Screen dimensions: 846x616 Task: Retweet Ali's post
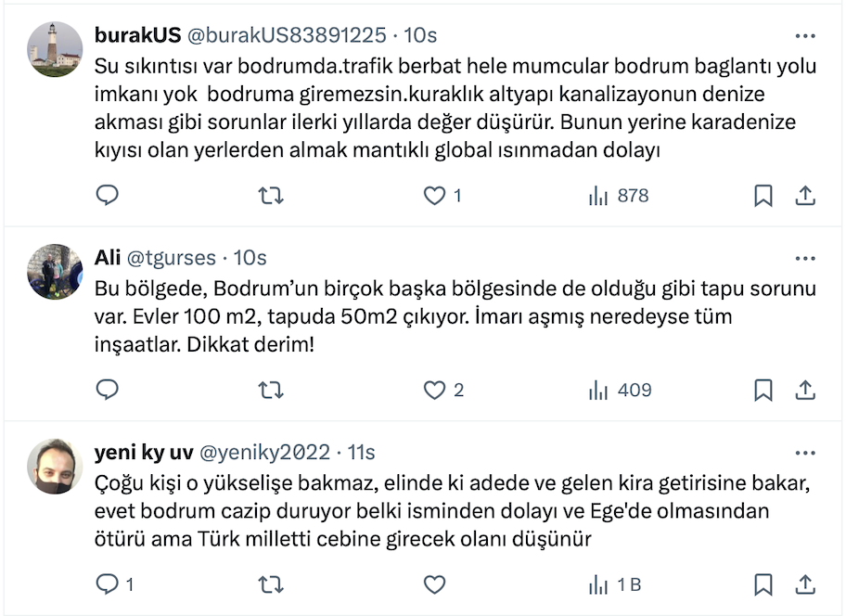(270, 391)
